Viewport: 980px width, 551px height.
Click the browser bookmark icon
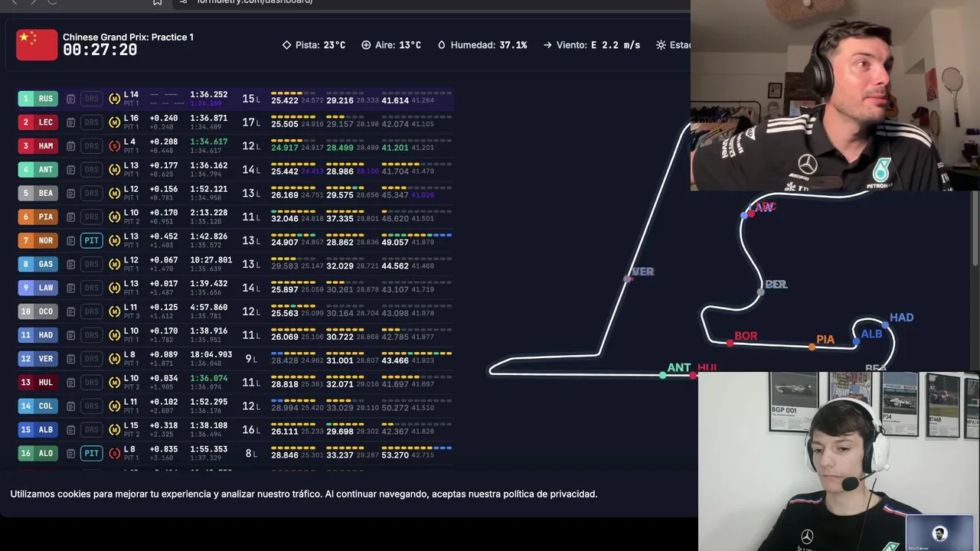coord(157,2)
